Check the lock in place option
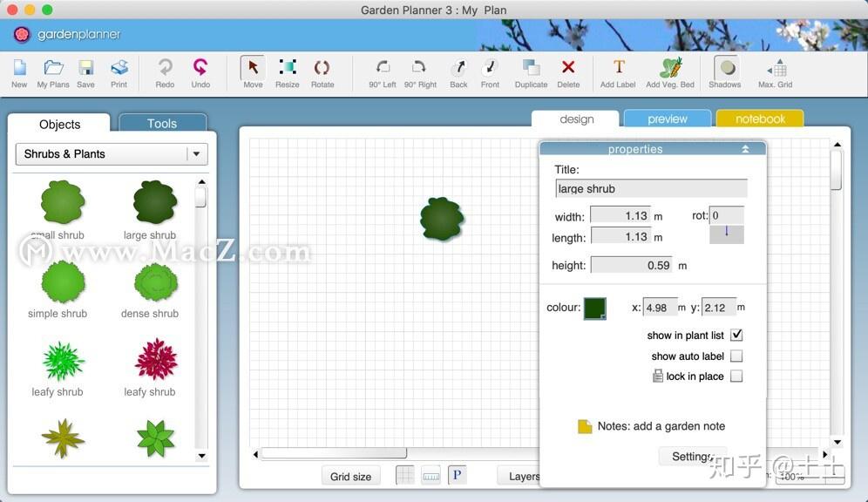This screenshot has width=868, height=502. [x=736, y=376]
